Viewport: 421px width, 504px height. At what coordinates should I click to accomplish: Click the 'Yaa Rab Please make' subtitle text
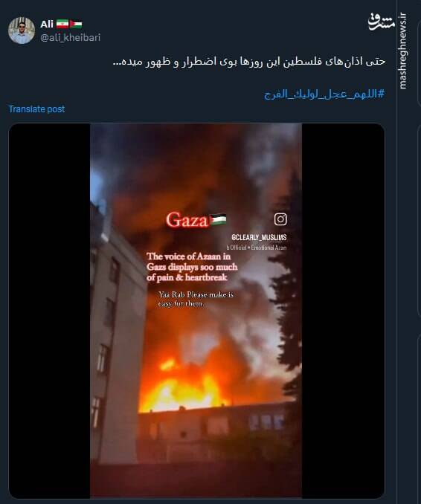[x=196, y=299]
